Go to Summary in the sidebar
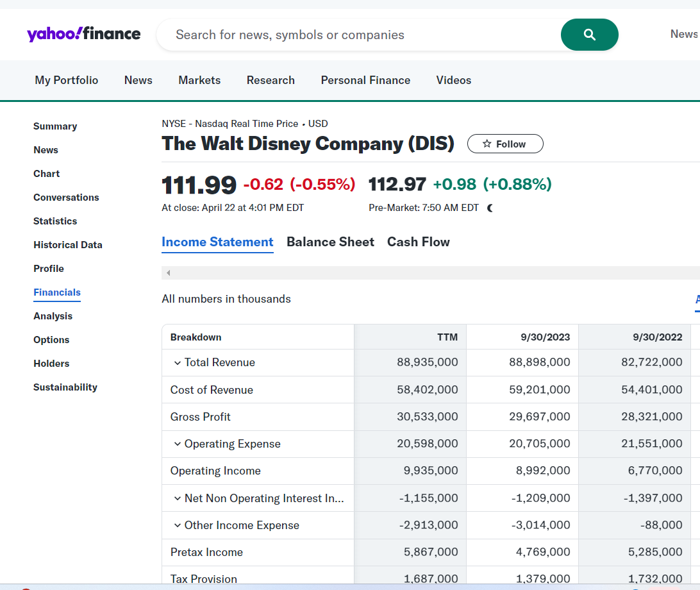 (x=55, y=126)
